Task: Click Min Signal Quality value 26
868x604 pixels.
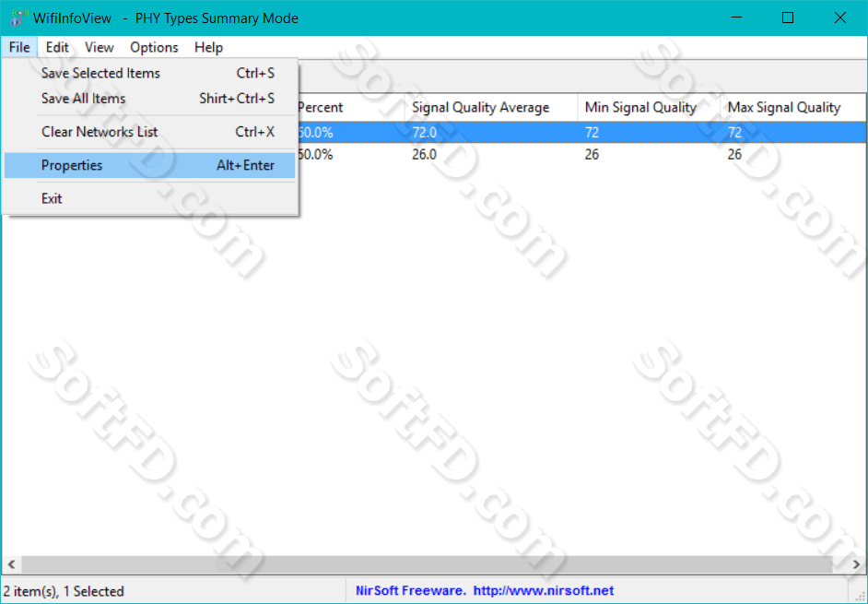Action: click(592, 155)
